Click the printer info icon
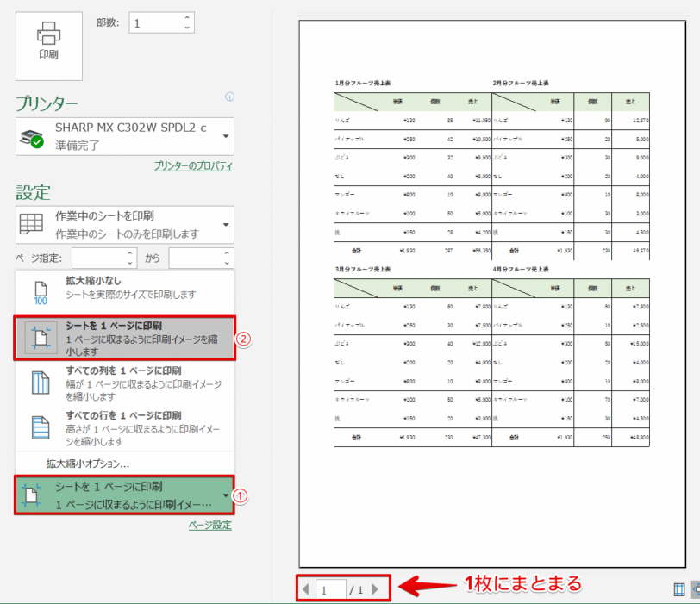The image size is (700, 604). [x=229, y=97]
